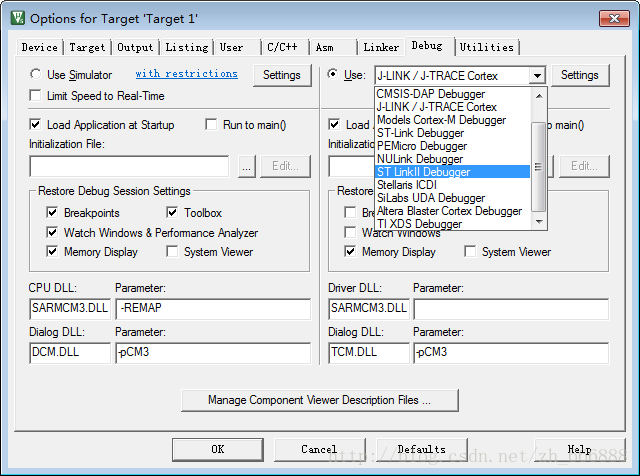Select the Debug tab
The image size is (640, 476).
pos(429,46)
